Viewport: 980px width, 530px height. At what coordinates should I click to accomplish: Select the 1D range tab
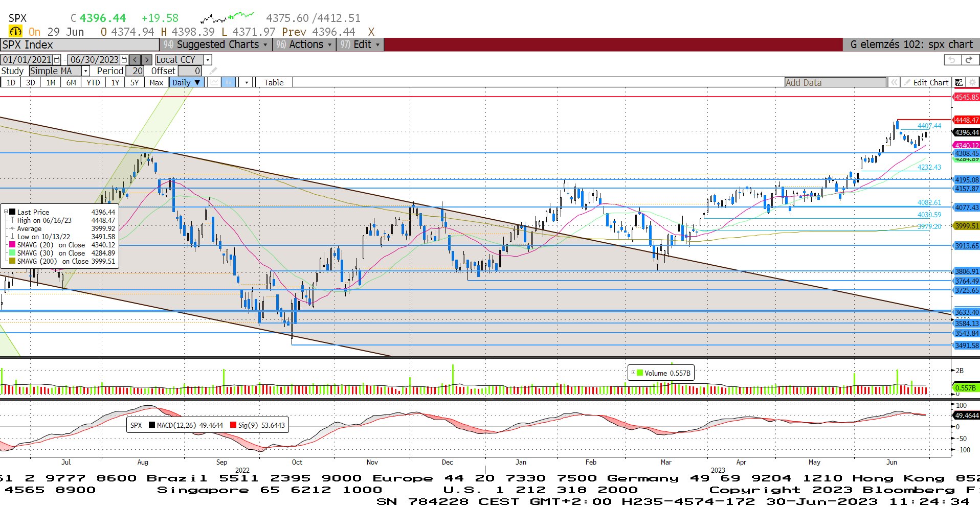click(x=11, y=82)
